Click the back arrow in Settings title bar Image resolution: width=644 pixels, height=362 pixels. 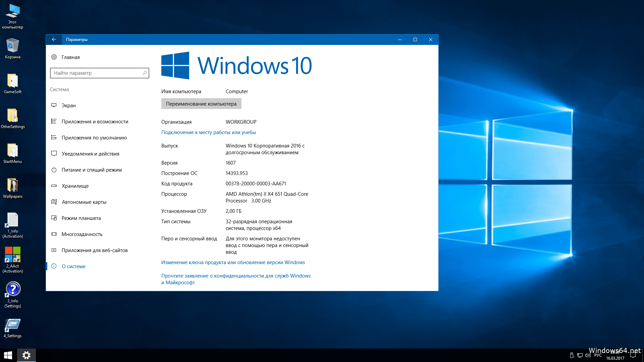click(54, 40)
